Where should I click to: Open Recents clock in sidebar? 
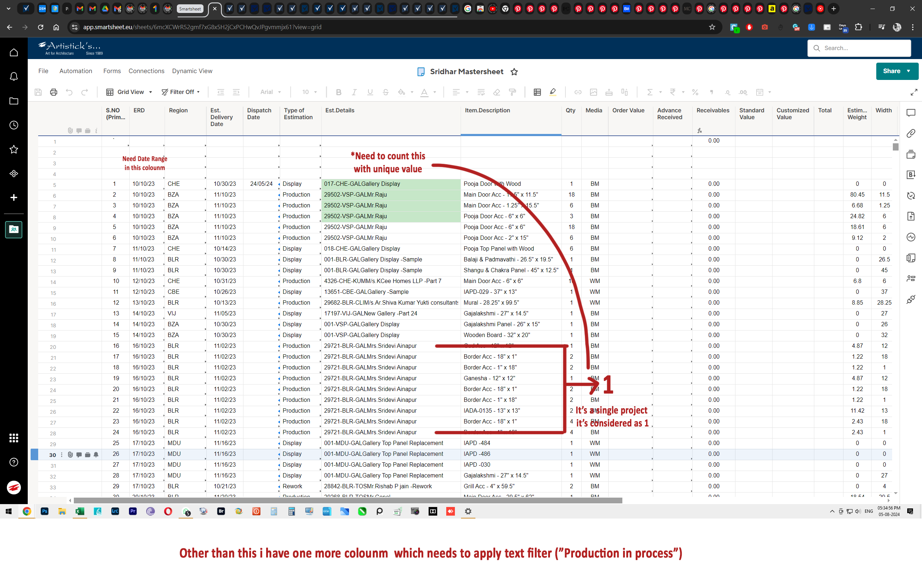(14, 125)
